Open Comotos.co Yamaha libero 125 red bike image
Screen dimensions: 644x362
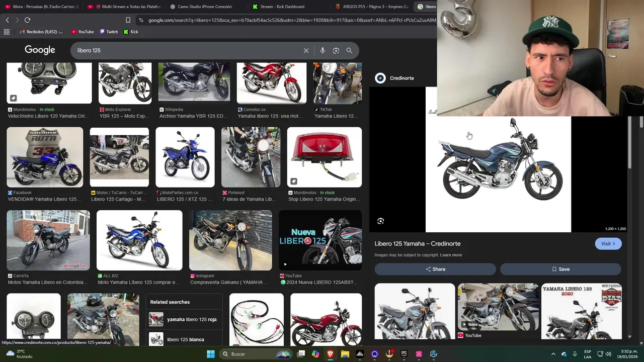272,83
